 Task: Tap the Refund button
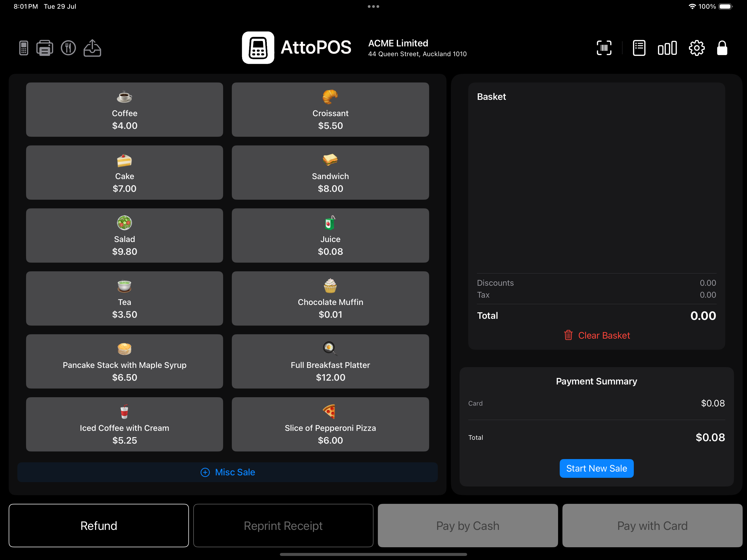click(99, 526)
